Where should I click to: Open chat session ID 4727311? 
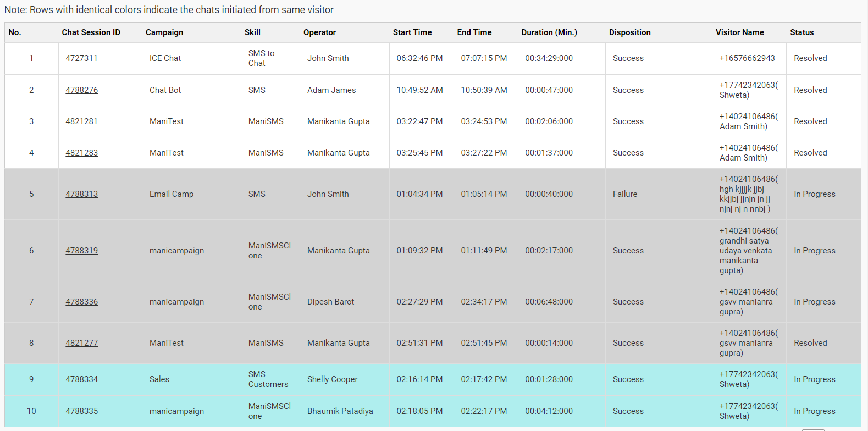pyautogui.click(x=81, y=58)
